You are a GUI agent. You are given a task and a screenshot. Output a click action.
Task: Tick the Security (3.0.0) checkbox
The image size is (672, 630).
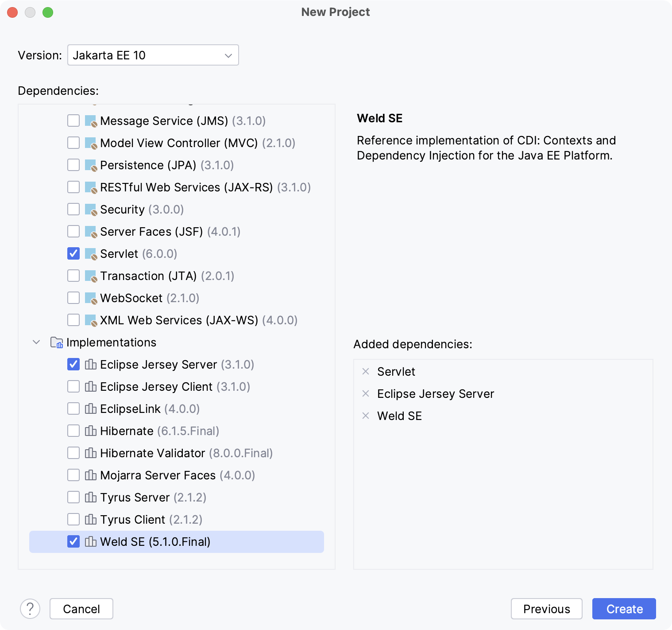[x=73, y=209]
